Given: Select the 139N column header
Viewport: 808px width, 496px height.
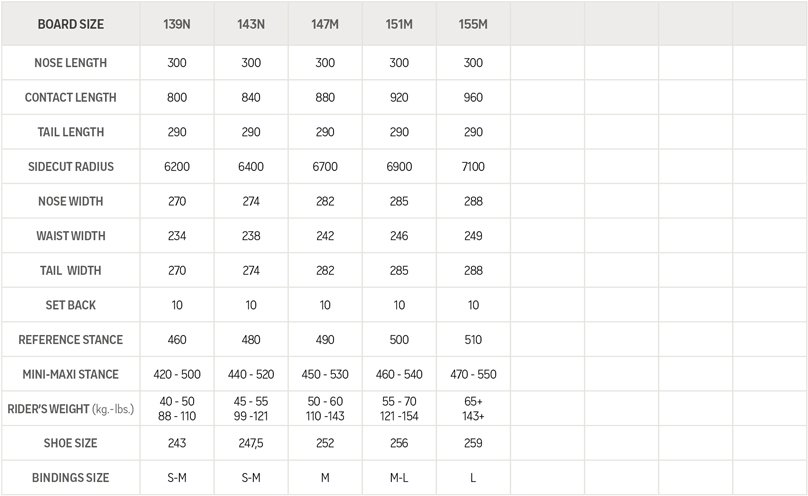Looking at the screenshot, I should tap(177, 23).
